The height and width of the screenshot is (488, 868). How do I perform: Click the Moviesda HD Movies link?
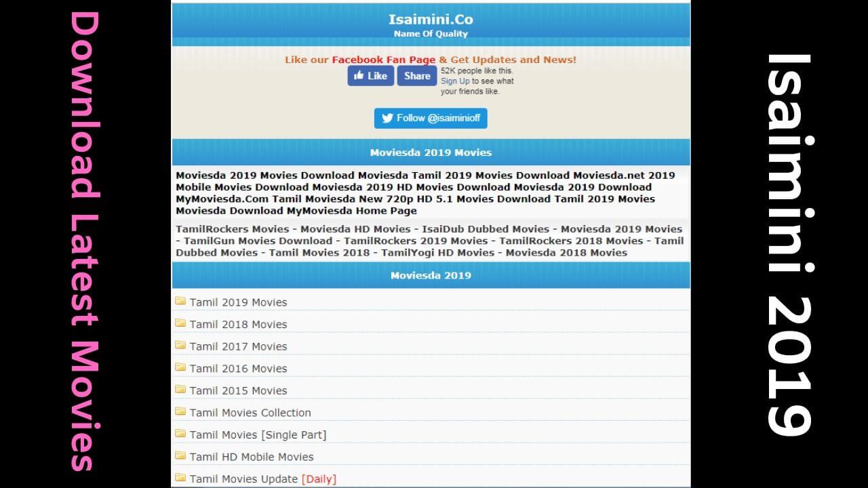355,229
